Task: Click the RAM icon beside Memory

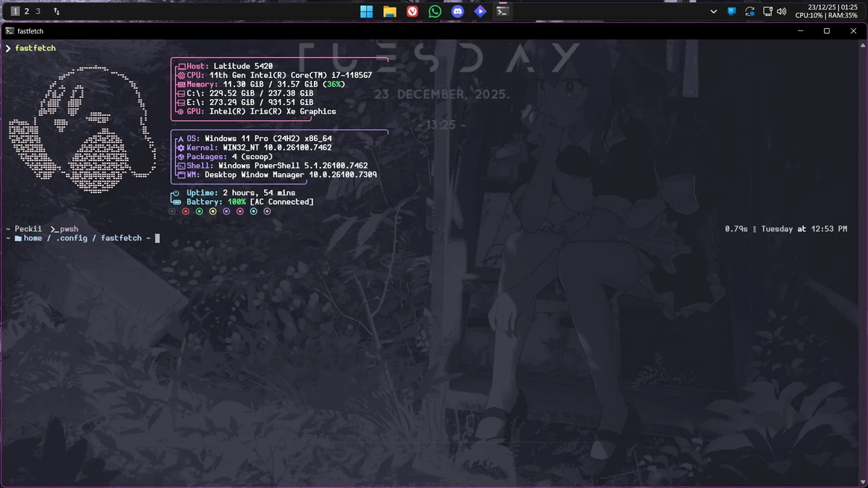Action: click(x=182, y=85)
